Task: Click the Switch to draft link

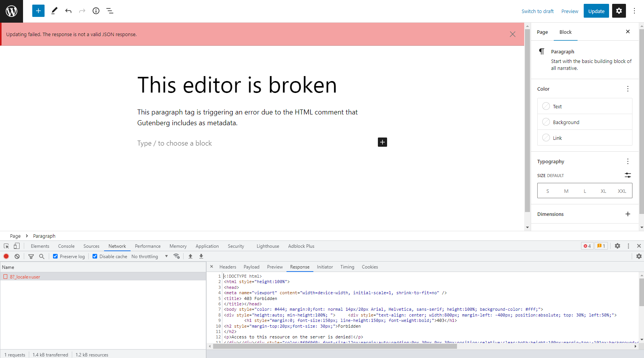Action: tap(537, 11)
